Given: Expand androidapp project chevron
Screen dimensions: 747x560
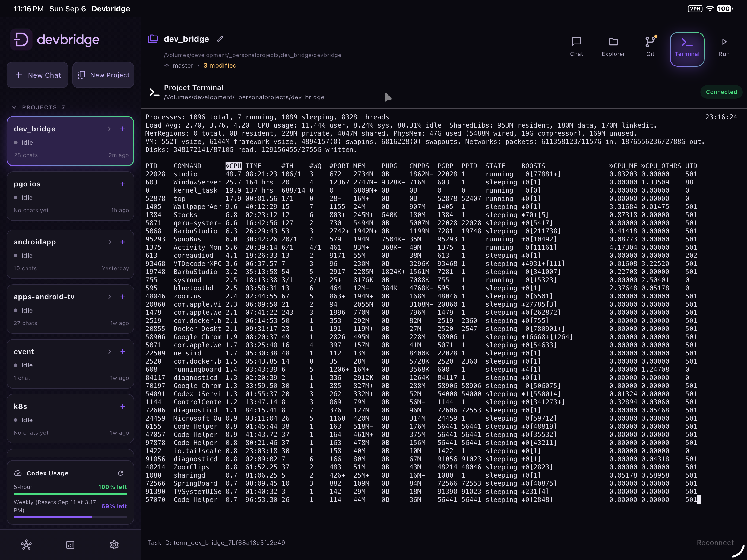Looking at the screenshot, I should 109,242.
